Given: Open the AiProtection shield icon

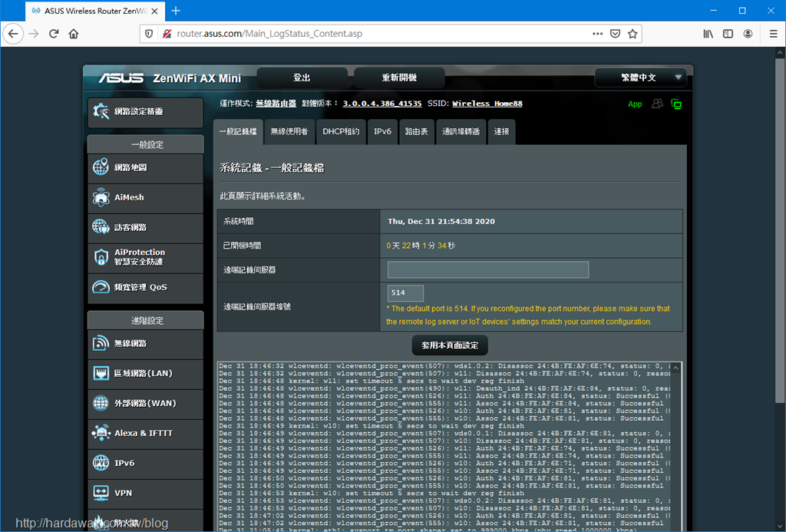Looking at the screenshot, I should tap(101, 257).
